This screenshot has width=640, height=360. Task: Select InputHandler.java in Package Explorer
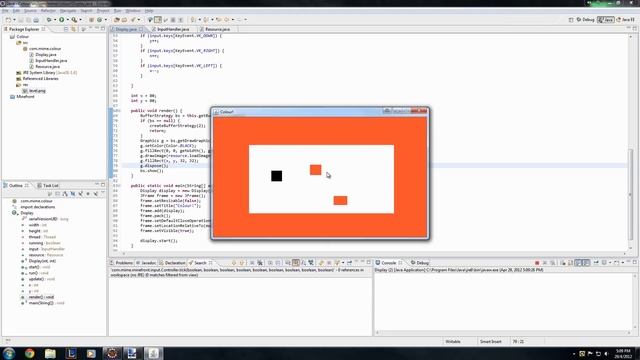(51, 60)
